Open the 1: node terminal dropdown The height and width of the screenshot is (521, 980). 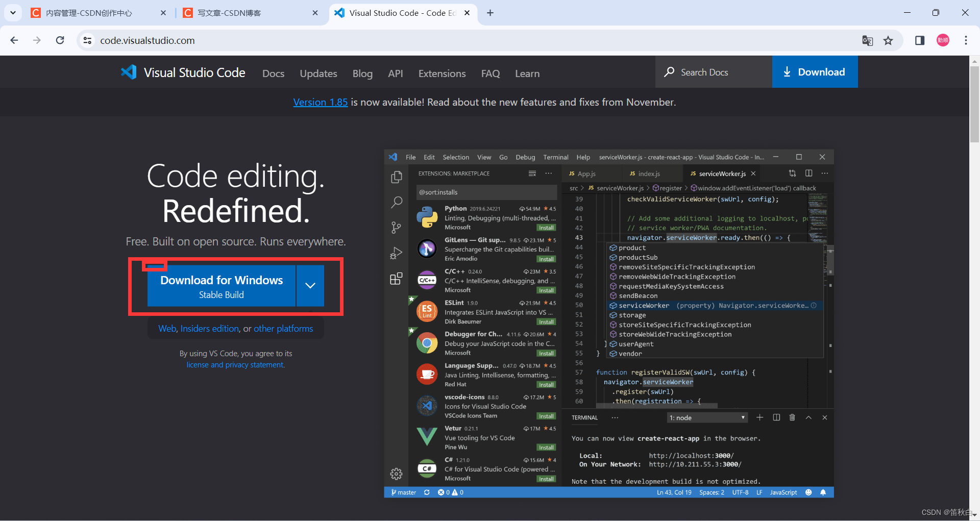click(x=707, y=418)
